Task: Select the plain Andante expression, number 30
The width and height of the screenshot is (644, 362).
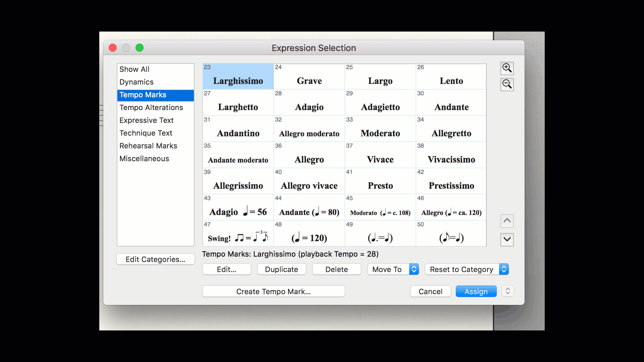Action: click(x=451, y=103)
